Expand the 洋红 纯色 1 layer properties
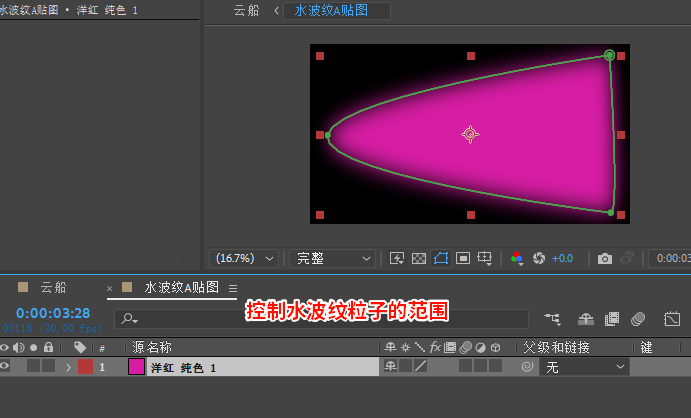Screen dimensions: 691x418 pos(68,367)
